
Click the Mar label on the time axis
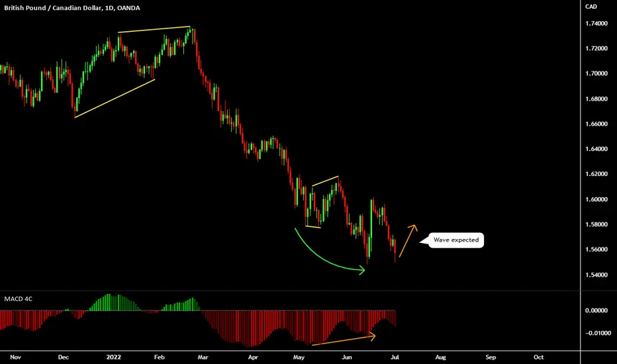[x=203, y=357]
